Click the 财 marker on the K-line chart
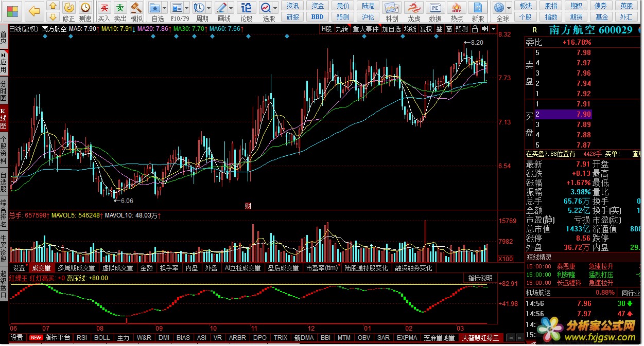 tap(248, 206)
